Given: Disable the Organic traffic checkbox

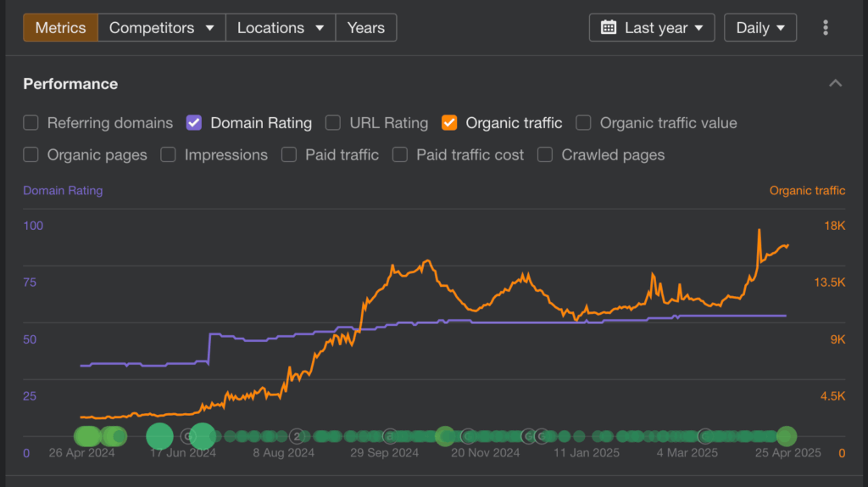Looking at the screenshot, I should pyautogui.click(x=449, y=123).
